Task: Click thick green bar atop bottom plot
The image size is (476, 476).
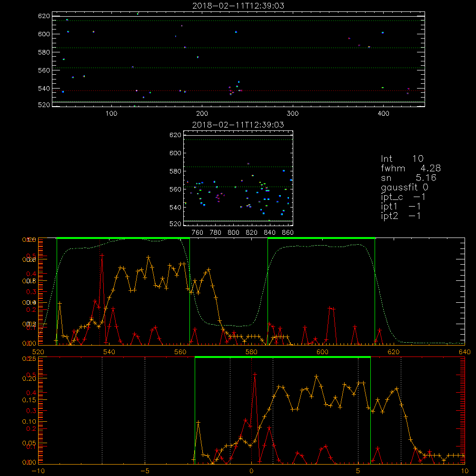Action: tap(283, 357)
